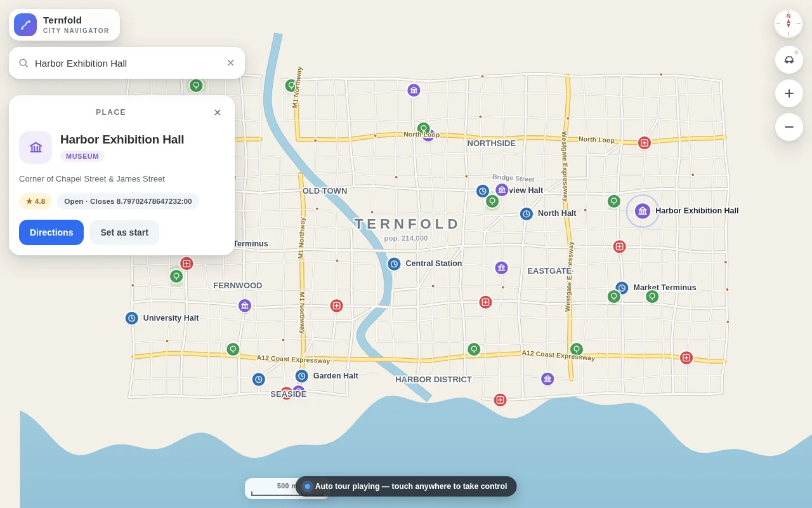Select the Central Station transit marker
812x508 pixels.
(x=394, y=264)
